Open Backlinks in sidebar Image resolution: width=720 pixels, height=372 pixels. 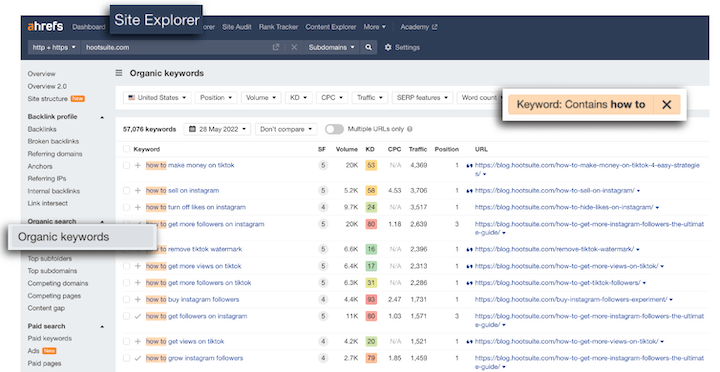(42, 130)
